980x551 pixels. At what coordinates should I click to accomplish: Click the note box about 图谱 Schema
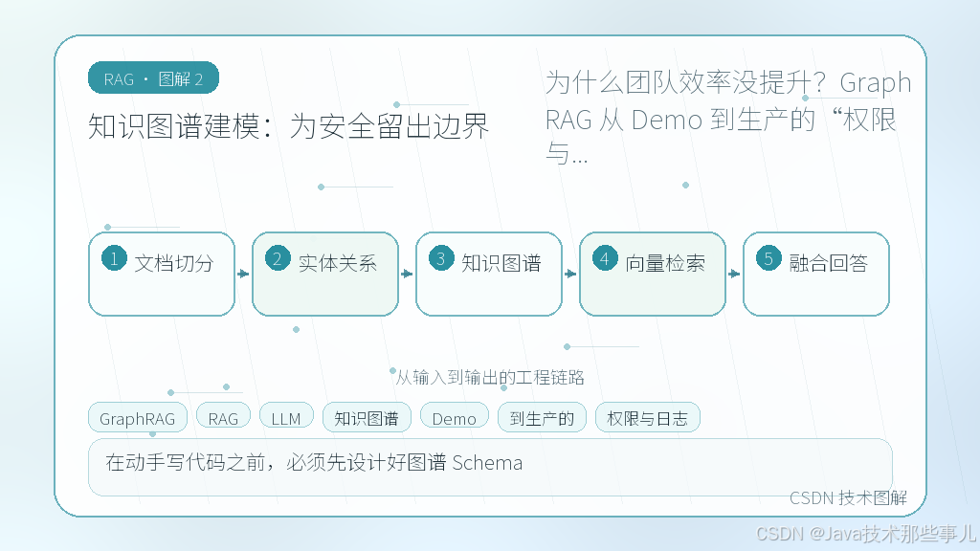(x=490, y=467)
